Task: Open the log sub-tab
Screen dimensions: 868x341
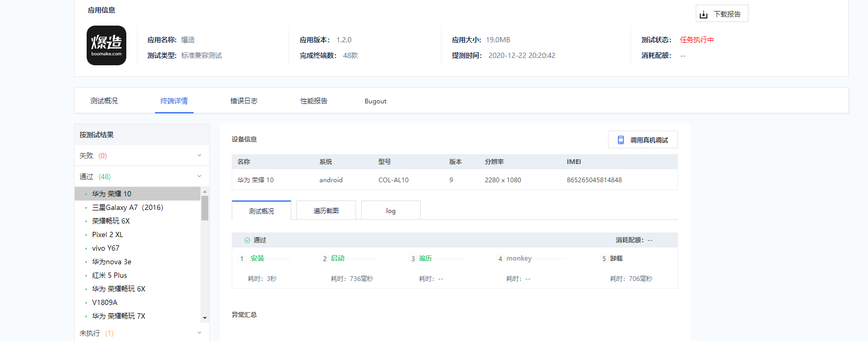Action: tap(391, 210)
